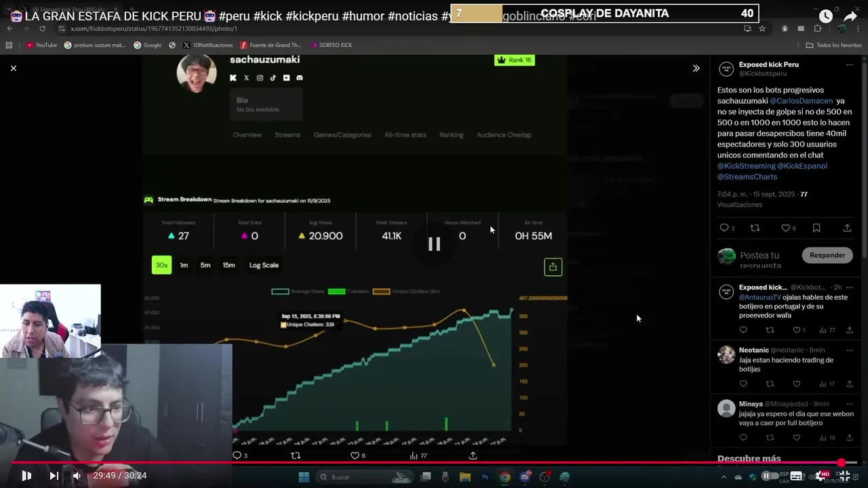
Task: Click sachauzumaki's TikTok icon
Action: (273, 78)
